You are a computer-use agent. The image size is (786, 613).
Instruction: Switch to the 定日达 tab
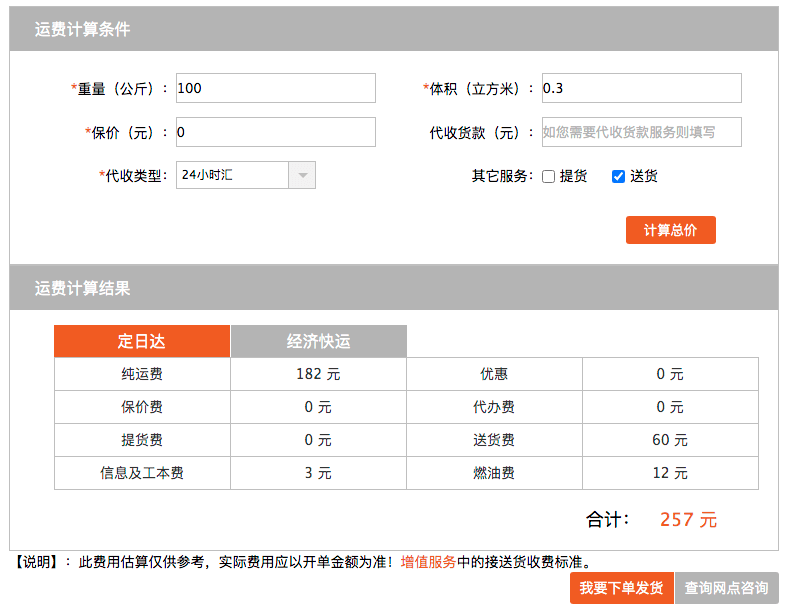(x=142, y=341)
